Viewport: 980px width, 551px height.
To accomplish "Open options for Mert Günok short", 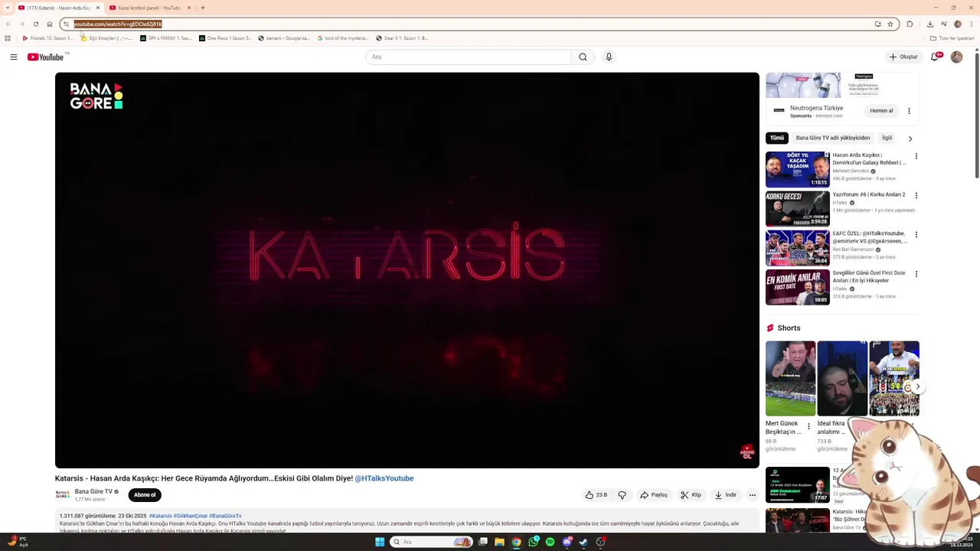I will pyautogui.click(x=808, y=426).
